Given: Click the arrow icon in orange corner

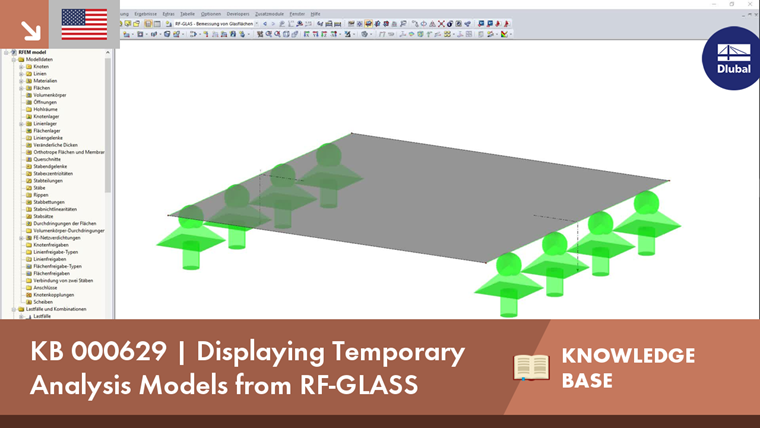Looking at the screenshot, I should pyautogui.click(x=31, y=31).
